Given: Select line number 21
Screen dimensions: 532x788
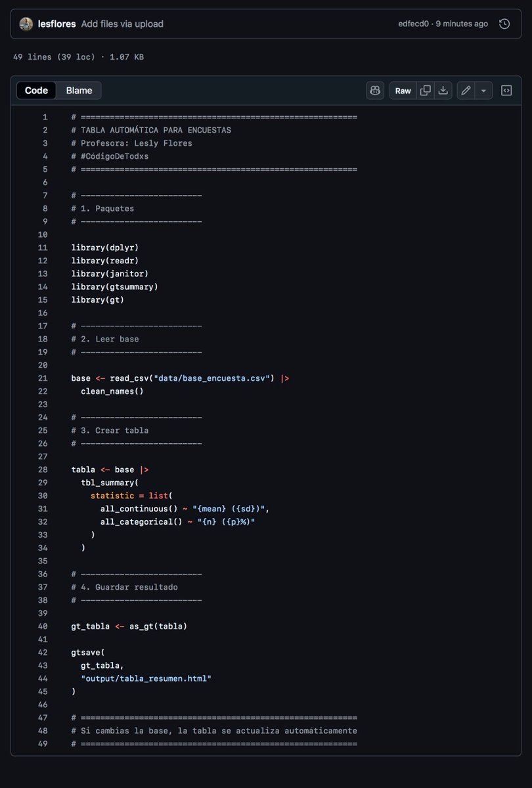Looking at the screenshot, I should [x=43, y=378].
